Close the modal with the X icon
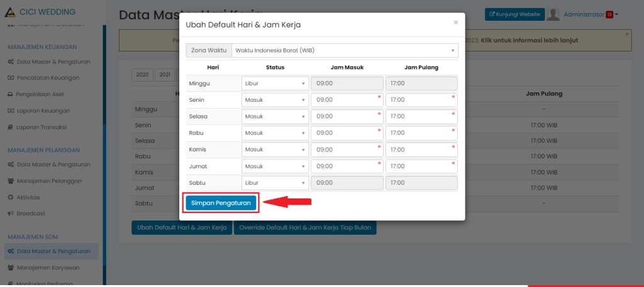This screenshot has height=287, width=644. [456, 23]
